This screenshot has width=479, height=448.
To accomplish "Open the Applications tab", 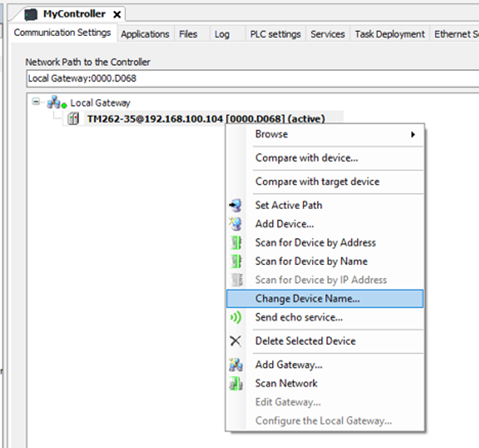I will [145, 34].
